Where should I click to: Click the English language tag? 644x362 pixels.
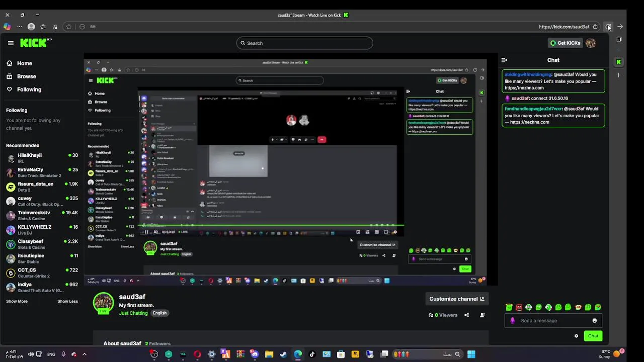coord(159,313)
